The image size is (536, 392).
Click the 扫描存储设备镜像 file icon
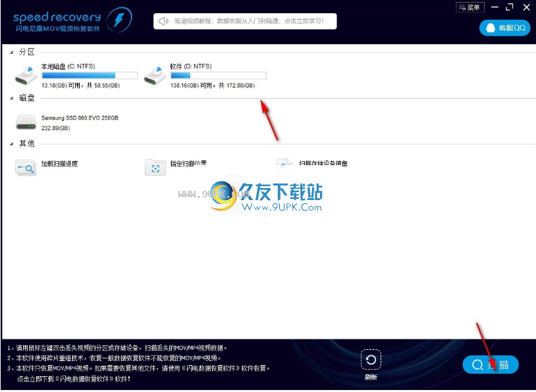tap(284, 167)
